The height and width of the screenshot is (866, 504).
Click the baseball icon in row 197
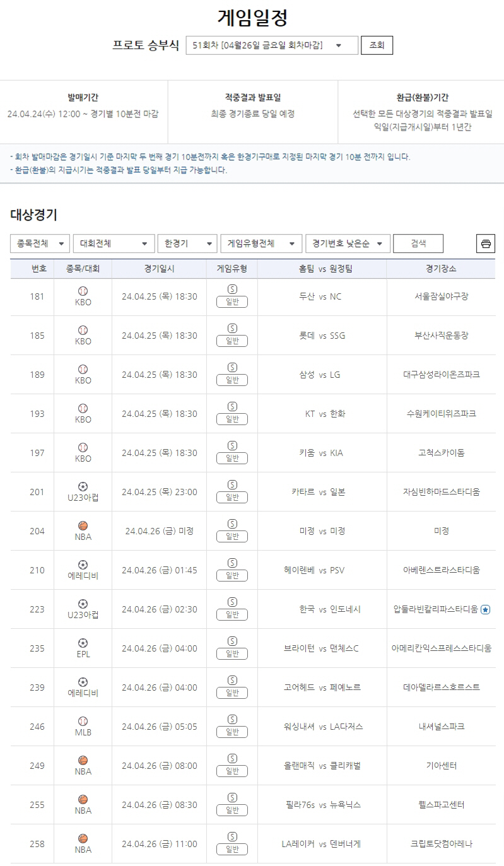point(83,447)
